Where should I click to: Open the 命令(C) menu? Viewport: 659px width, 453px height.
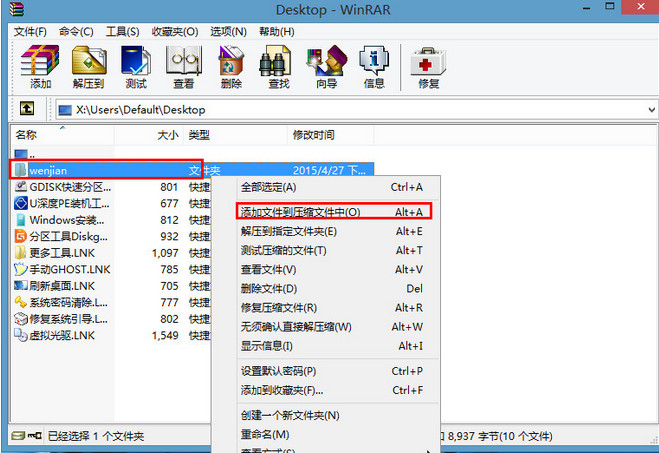click(x=76, y=32)
